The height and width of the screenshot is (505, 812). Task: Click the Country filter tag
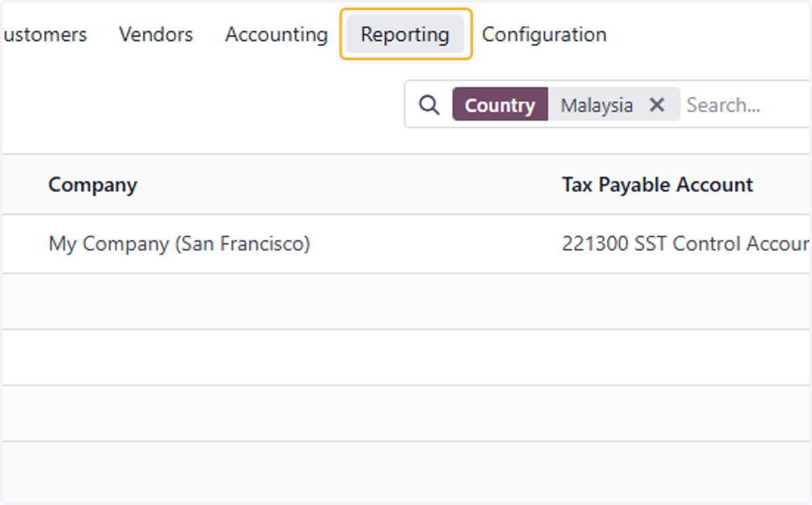500,105
